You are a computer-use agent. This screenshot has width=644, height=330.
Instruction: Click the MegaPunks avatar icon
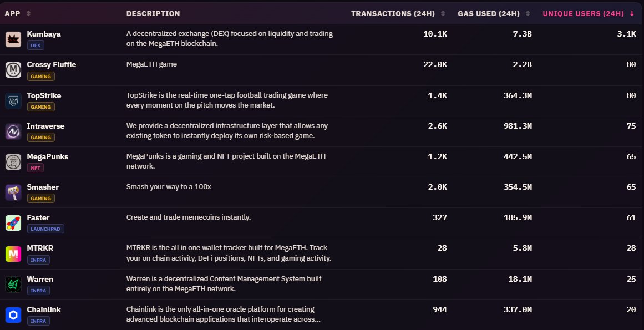pyautogui.click(x=13, y=162)
